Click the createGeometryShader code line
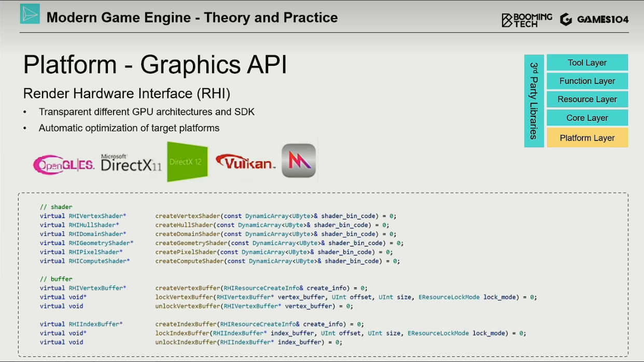Screen dimensions: 644x362 coord(221,243)
